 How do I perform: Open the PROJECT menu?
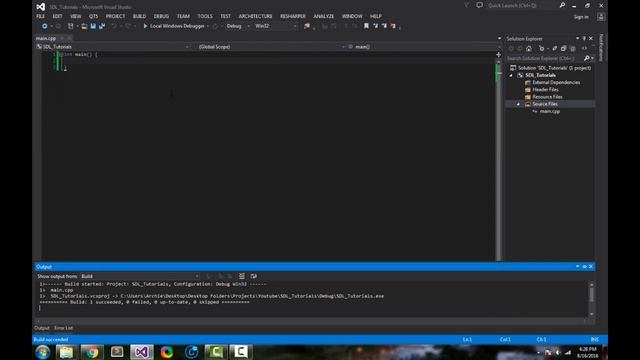click(x=116, y=16)
